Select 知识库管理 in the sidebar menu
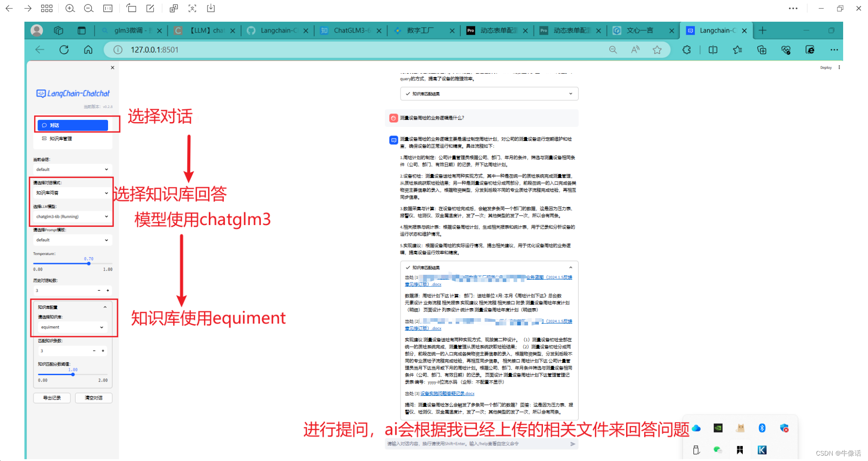The image size is (868, 461). click(x=73, y=139)
